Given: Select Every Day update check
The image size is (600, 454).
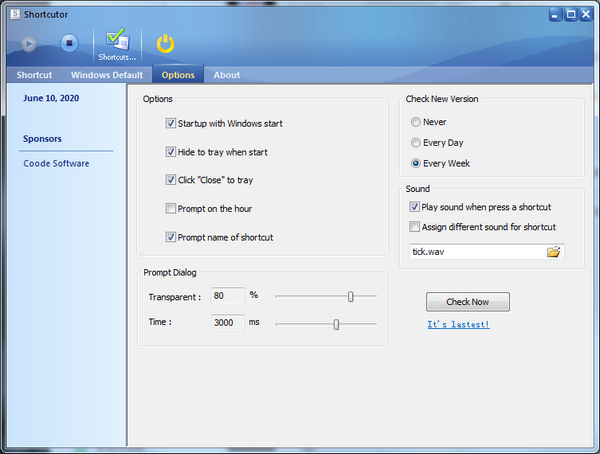Looking at the screenshot, I should [416, 143].
